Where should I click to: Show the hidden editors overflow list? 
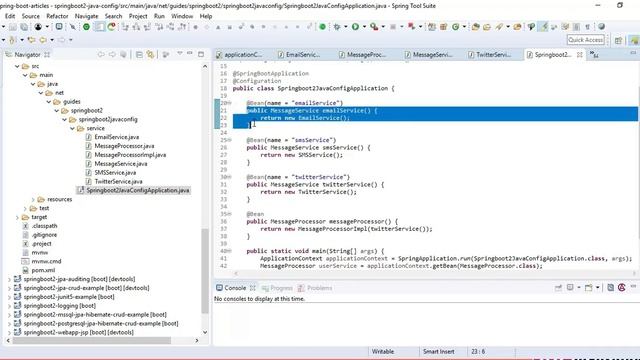(594, 55)
